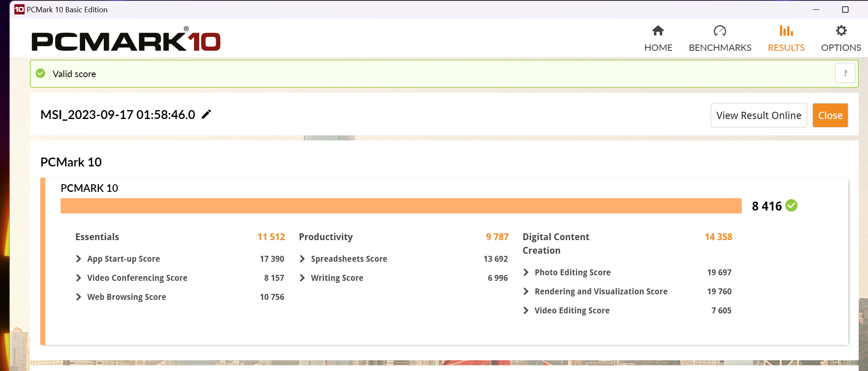Image resolution: width=868 pixels, height=371 pixels.
Task: Open Benchmarks via the gauge icon
Action: (x=720, y=31)
